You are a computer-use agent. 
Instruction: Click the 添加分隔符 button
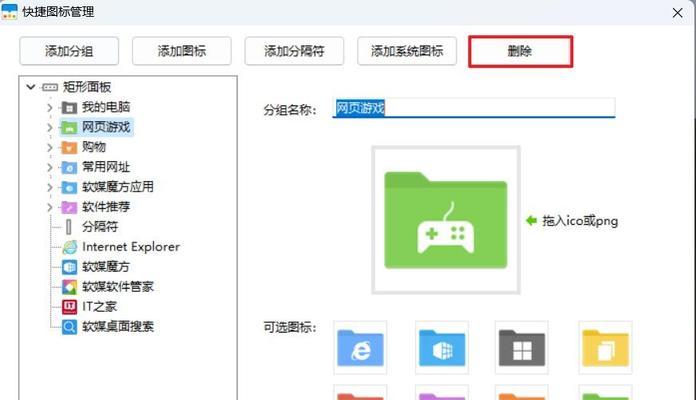tap(294, 51)
